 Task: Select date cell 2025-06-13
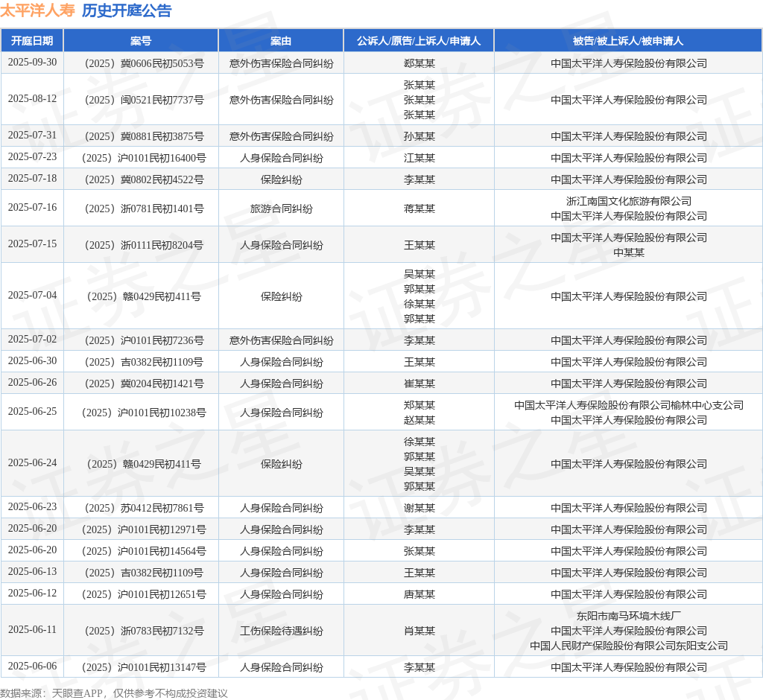point(32,572)
